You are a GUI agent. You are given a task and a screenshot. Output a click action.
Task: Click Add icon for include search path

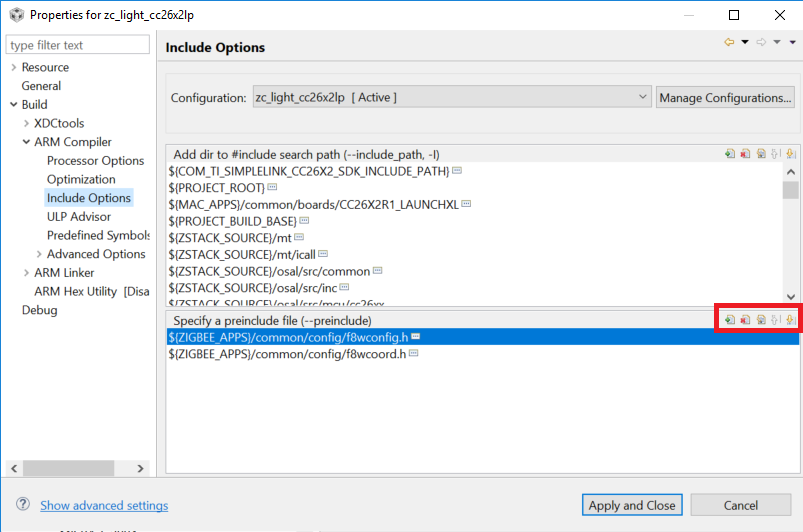coord(730,154)
